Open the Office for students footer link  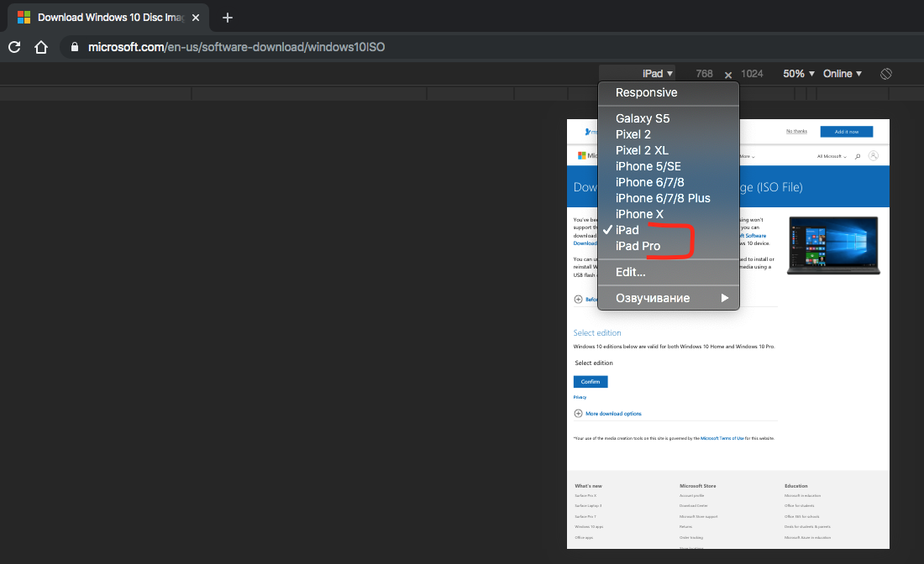coord(799,506)
